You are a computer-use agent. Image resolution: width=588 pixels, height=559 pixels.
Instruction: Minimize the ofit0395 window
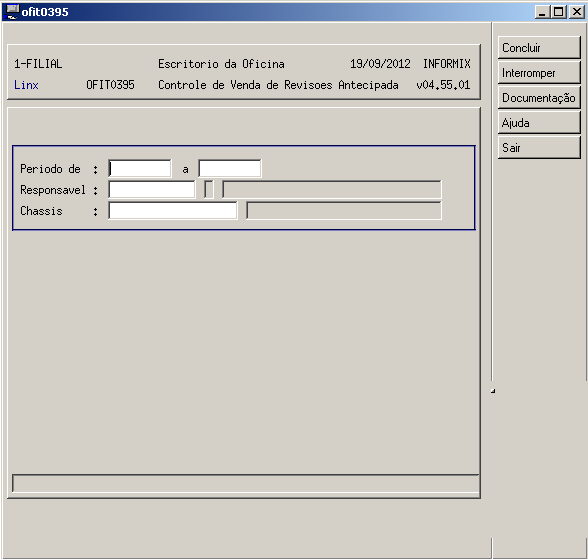point(542,12)
